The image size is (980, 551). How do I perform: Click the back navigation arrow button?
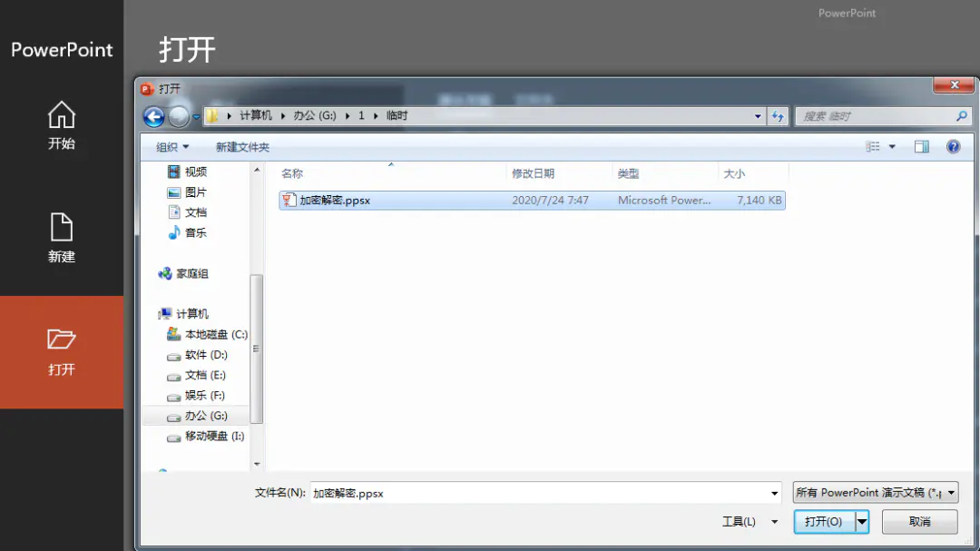point(153,116)
